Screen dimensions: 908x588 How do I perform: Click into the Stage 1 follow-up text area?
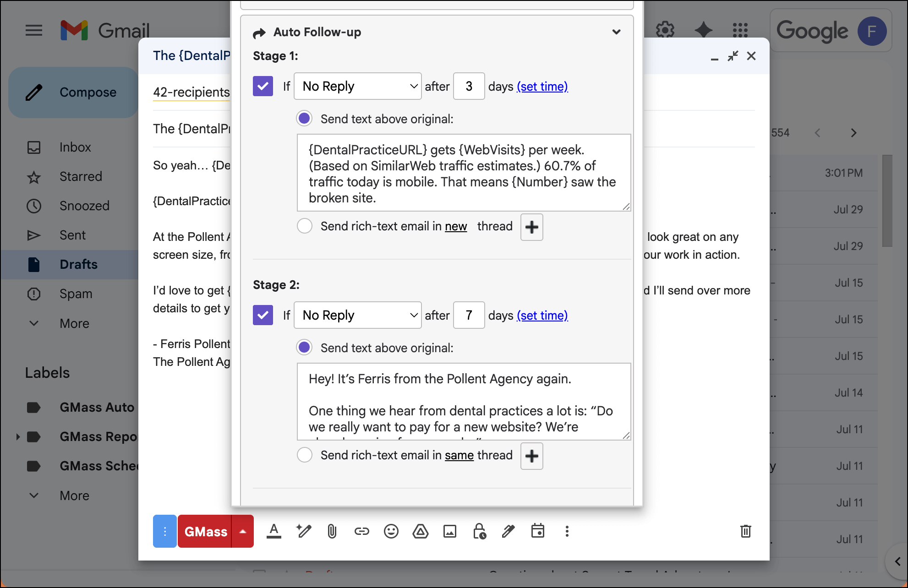click(x=464, y=173)
